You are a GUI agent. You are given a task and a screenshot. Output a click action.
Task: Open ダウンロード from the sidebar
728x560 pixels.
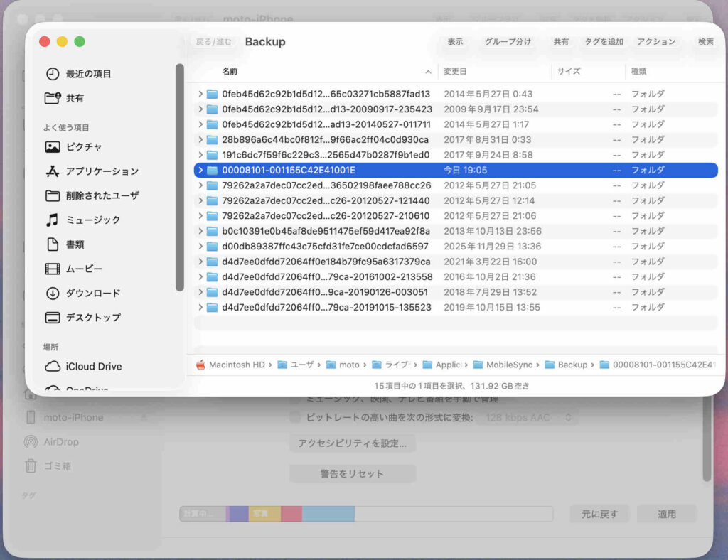92,294
